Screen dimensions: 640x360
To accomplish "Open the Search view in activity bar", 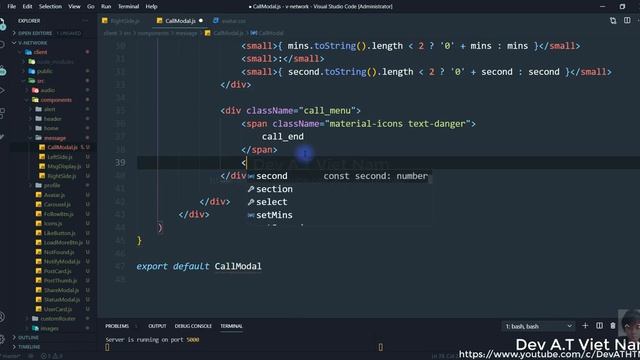I will (x=2, y=45).
